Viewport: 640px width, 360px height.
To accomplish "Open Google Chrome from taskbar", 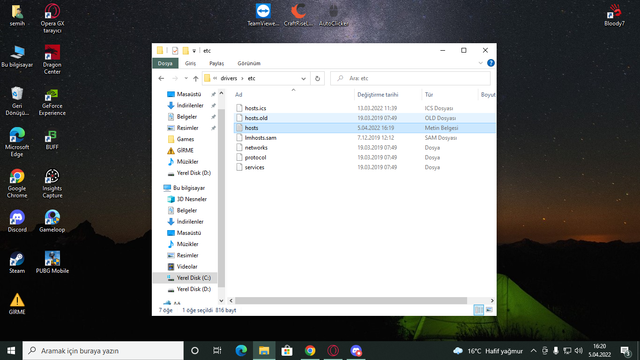I will coord(310,351).
